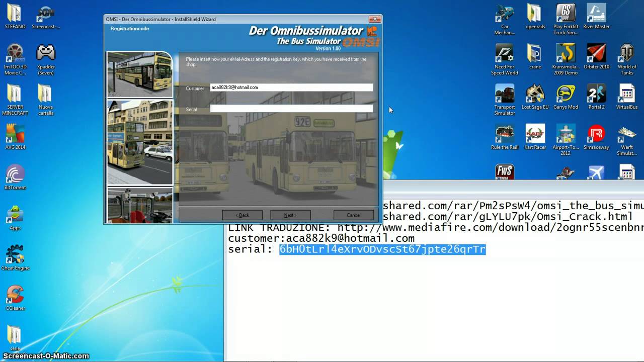
Task: Close the OMSI InstallShield Wizard window
Action: pos(374,19)
